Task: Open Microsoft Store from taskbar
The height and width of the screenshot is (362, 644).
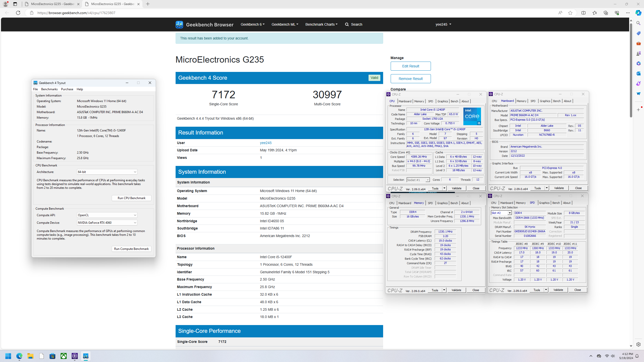Action: pos(53,356)
